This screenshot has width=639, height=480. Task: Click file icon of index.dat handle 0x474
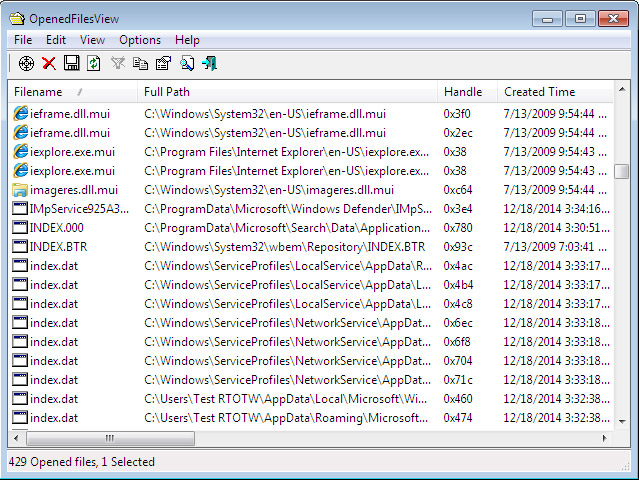pyautogui.click(x=20, y=418)
